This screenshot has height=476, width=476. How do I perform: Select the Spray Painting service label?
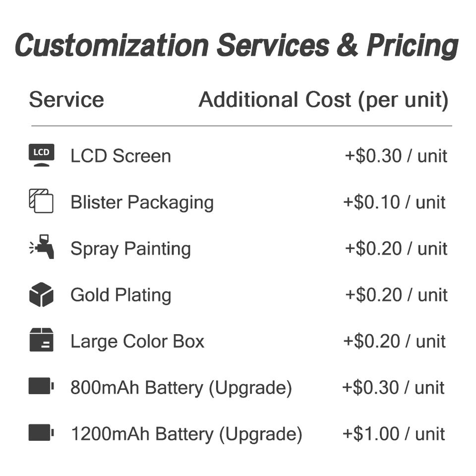(x=131, y=249)
